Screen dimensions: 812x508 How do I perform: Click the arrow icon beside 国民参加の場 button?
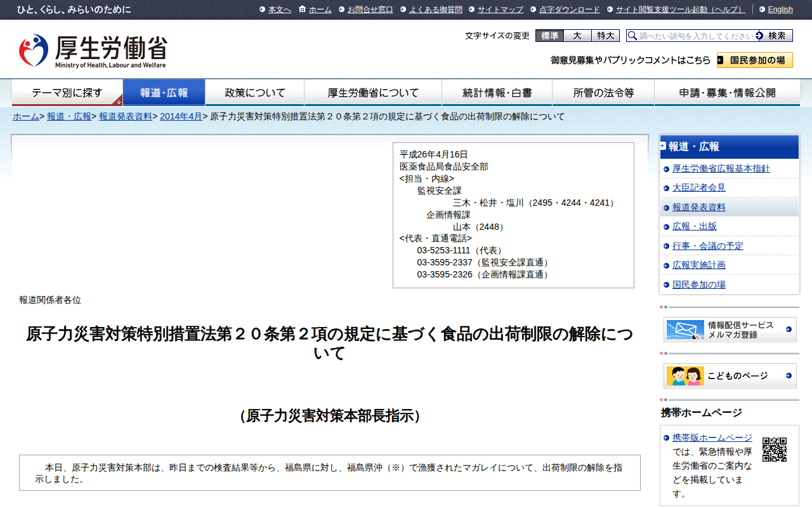[721, 60]
